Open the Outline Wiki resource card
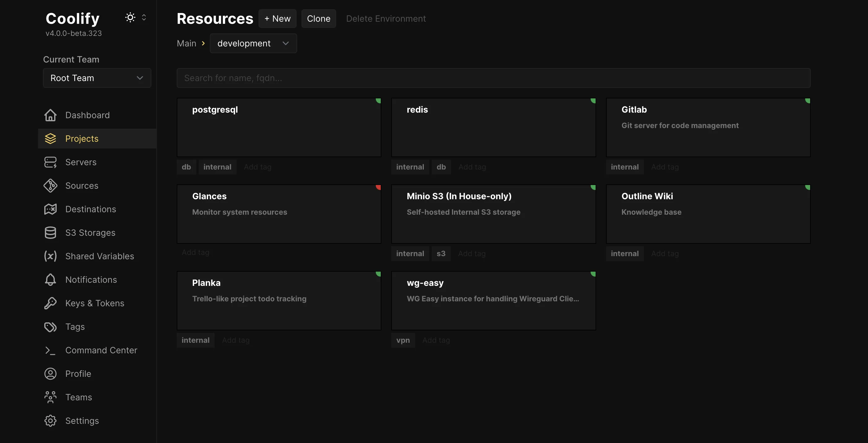The height and width of the screenshot is (443, 868). [708, 214]
